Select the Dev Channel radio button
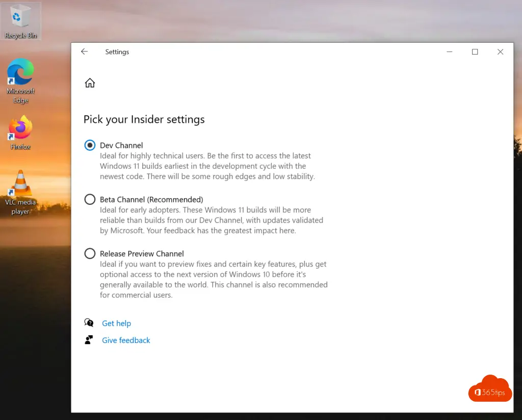The width and height of the screenshot is (522, 420). [90, 145]
